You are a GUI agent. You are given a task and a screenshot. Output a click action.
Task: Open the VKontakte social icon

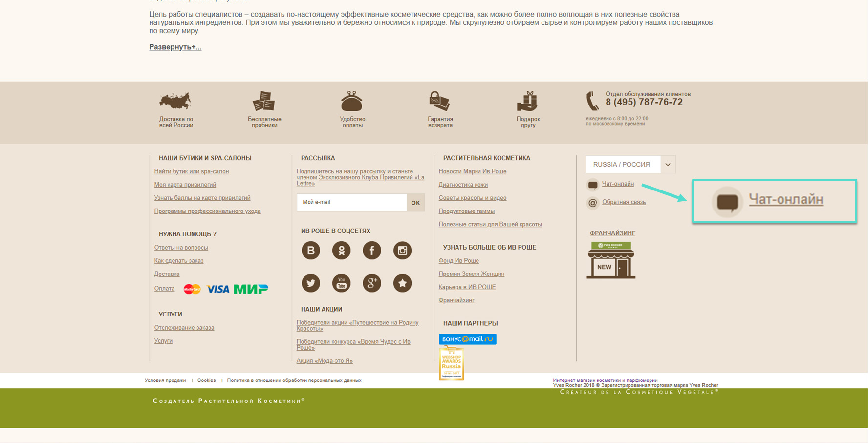311,251
